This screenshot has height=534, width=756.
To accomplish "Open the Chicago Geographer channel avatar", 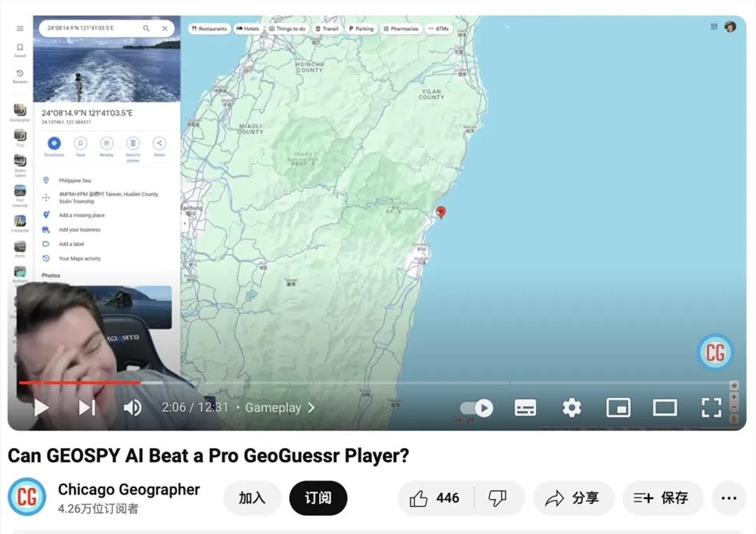I will pos(27,497).
